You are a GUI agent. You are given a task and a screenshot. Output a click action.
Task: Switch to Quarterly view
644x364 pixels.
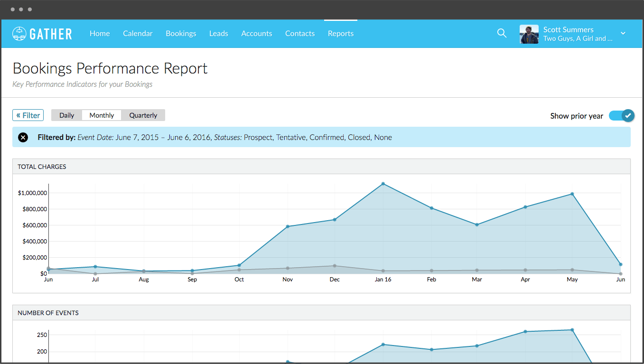coord(143,115)
